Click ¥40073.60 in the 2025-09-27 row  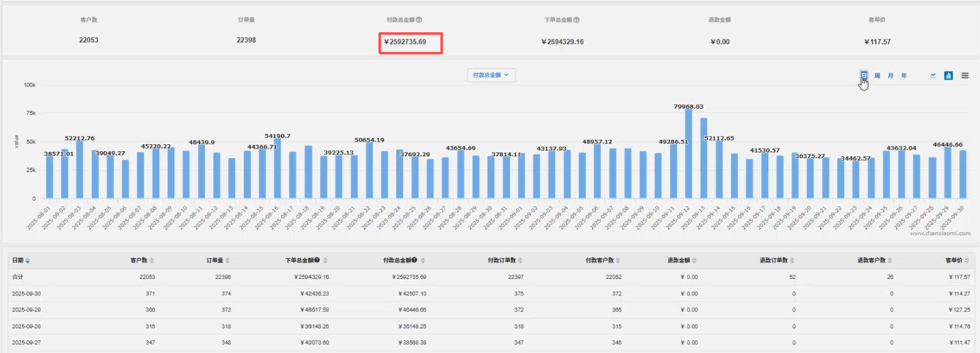pyautogui.click(x=315, y=342)
